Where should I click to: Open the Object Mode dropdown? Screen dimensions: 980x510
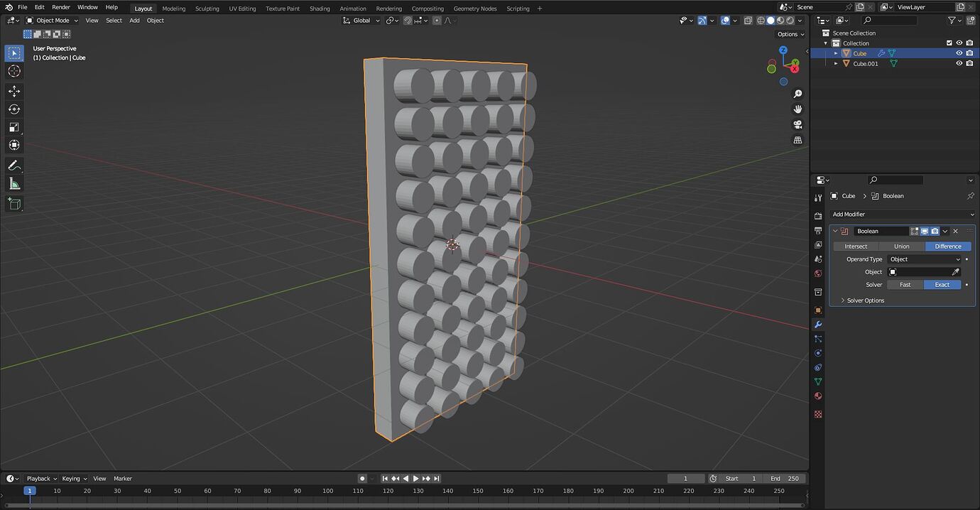tap(53, 21)
